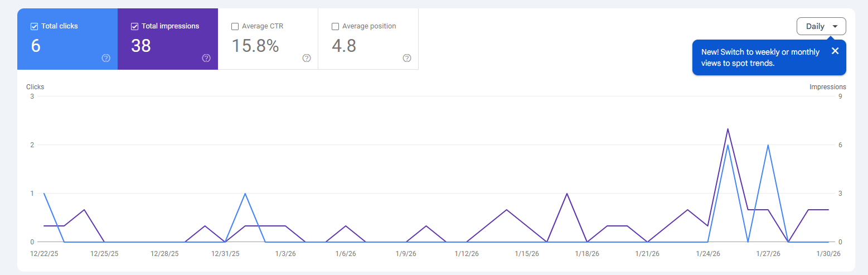Enable the Average CTR checkbox
The image size is (868, 275).
(235, 26)
